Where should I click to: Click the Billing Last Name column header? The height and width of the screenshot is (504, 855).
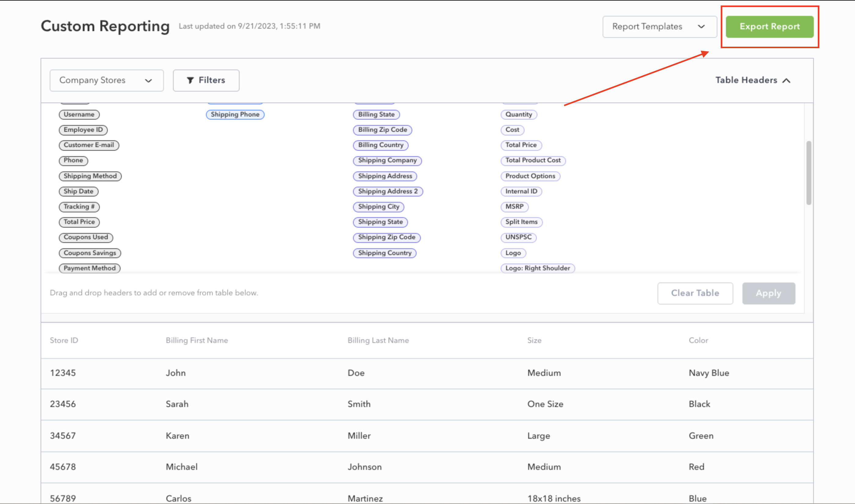click(378, 340)
